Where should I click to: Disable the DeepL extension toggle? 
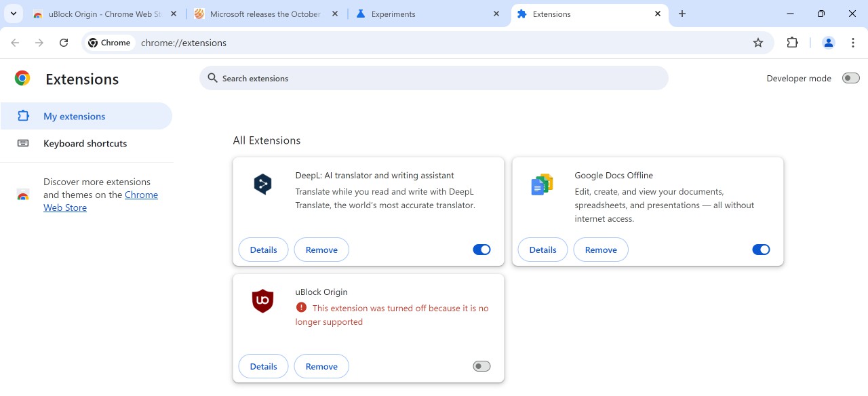coord(481,250)
